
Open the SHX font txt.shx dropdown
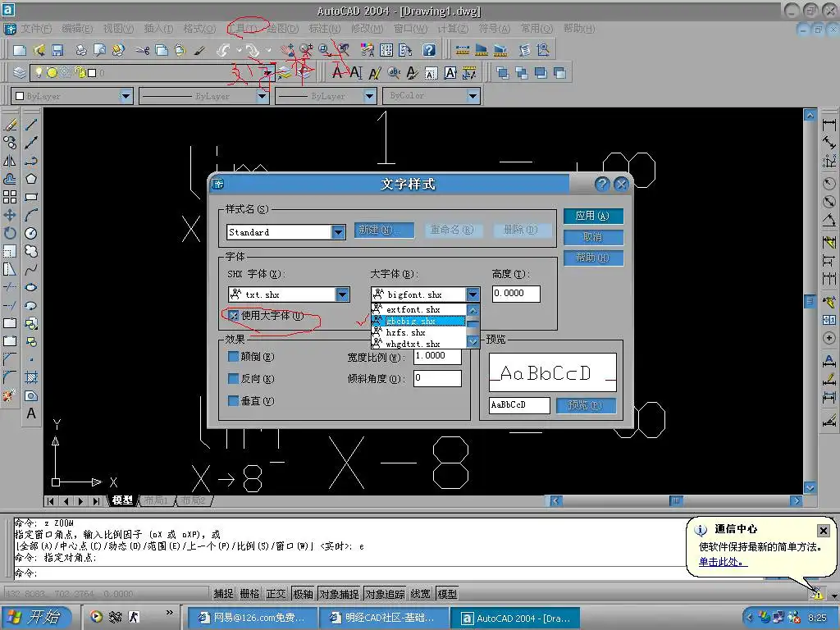click(x=342, y=294)
